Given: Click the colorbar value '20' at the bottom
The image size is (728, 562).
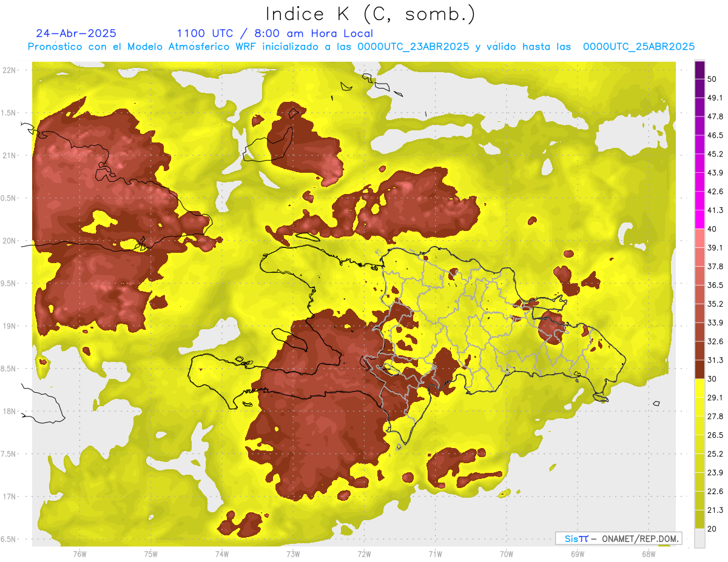Looking at the screenshot, I should 712,529.
